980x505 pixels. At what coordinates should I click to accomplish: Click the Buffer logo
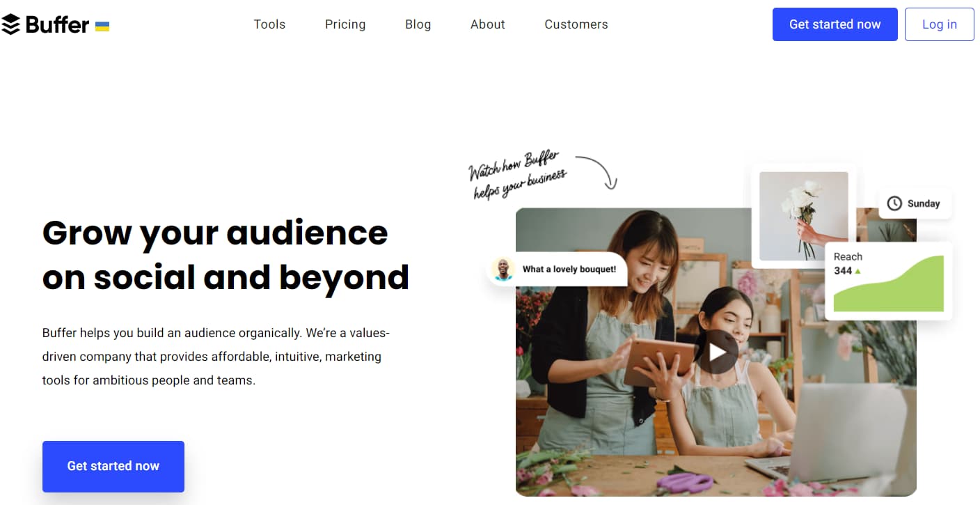(x=45, y=24)
